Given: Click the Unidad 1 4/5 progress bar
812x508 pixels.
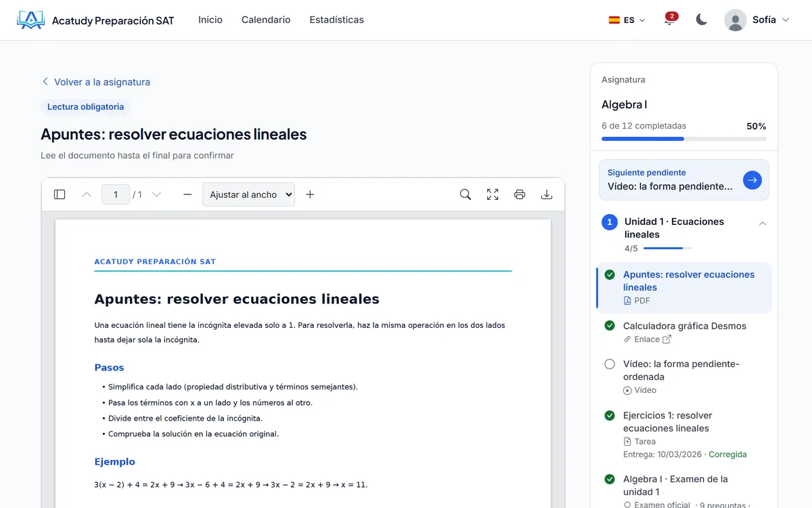Looking at the screenshot, I should click(667, 249).
